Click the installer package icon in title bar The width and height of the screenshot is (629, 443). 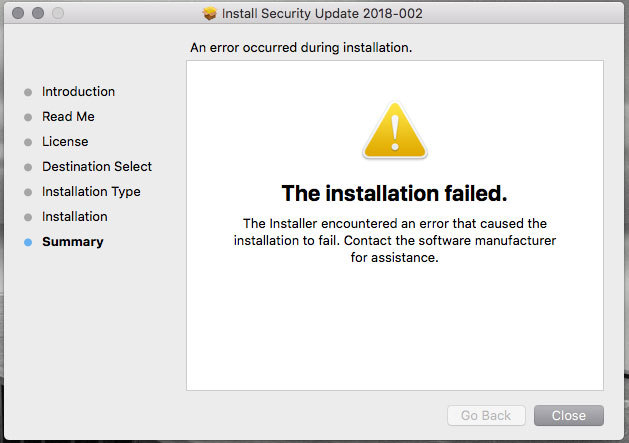click(209, 14)
